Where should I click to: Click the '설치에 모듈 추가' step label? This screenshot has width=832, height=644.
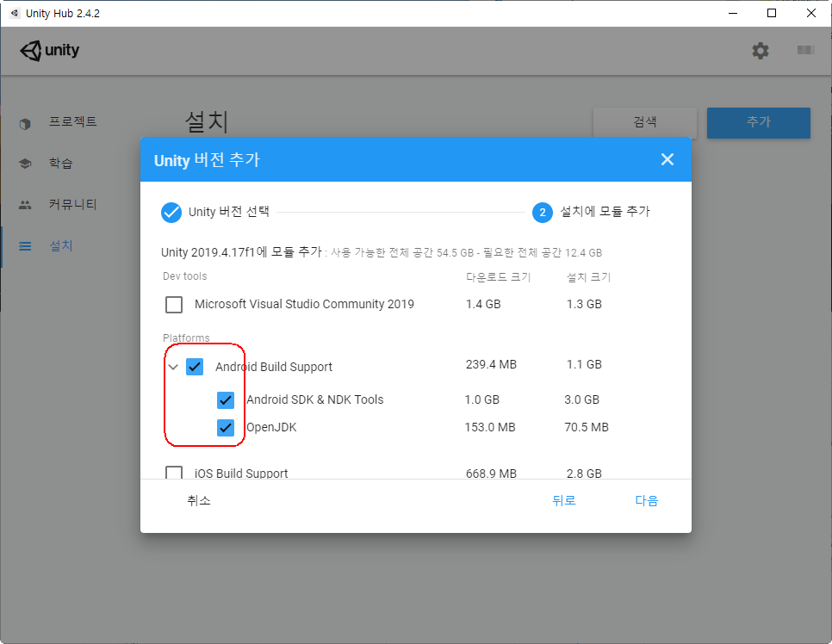click(605, 212)
